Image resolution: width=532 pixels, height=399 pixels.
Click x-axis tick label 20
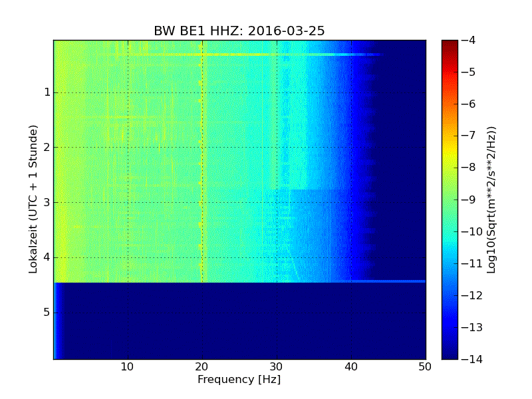click(x=202, y=367)
